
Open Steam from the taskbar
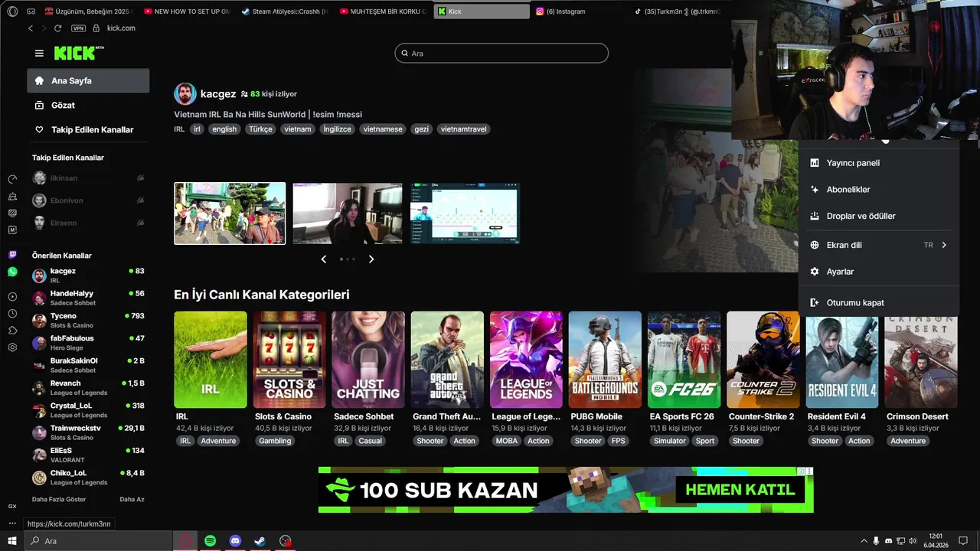260,541
